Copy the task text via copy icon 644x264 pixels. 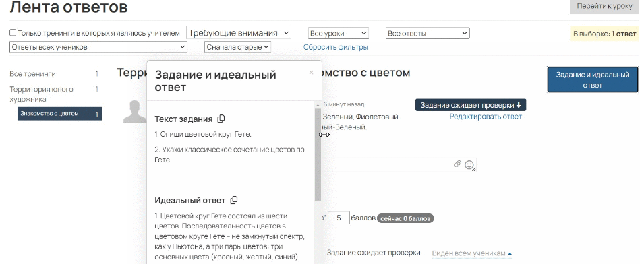coord(221,119)
